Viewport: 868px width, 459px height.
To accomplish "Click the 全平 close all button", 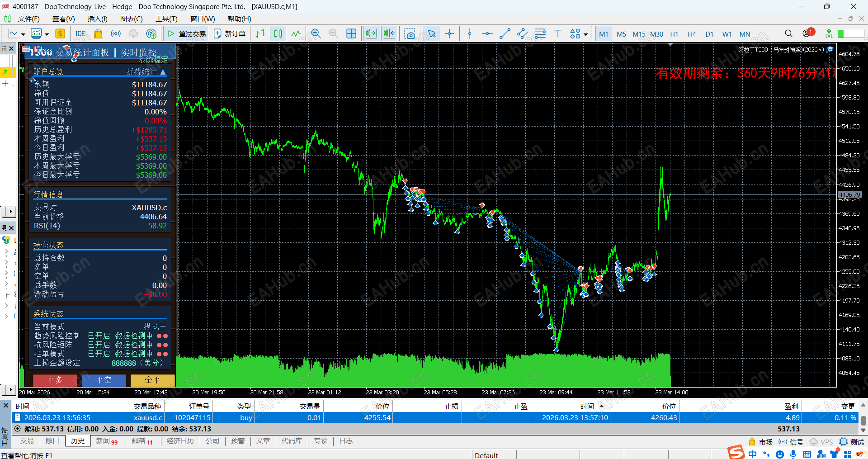I will 152,380.
